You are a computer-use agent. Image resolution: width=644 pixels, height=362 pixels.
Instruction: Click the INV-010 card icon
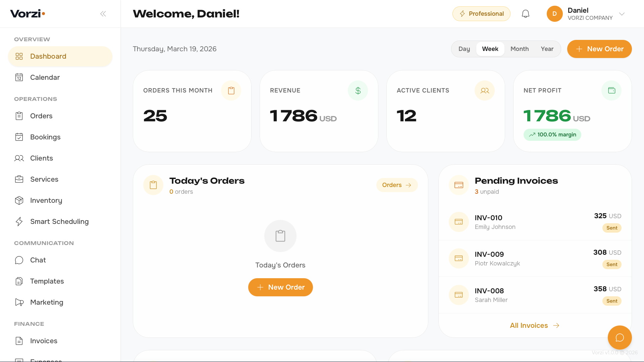(459, 222)
